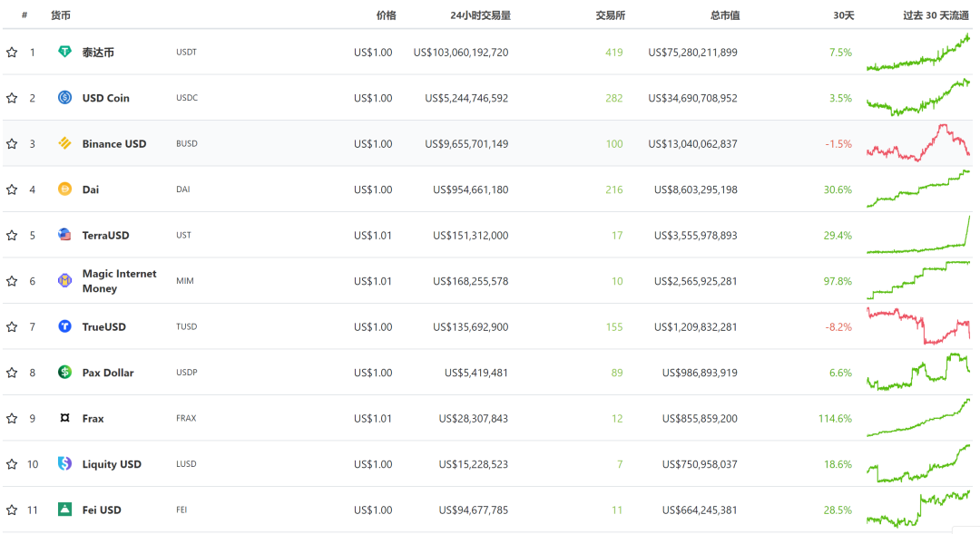Click the Binance USD logo icon
The image size is (980, 534).
click(x=64, y=143)
